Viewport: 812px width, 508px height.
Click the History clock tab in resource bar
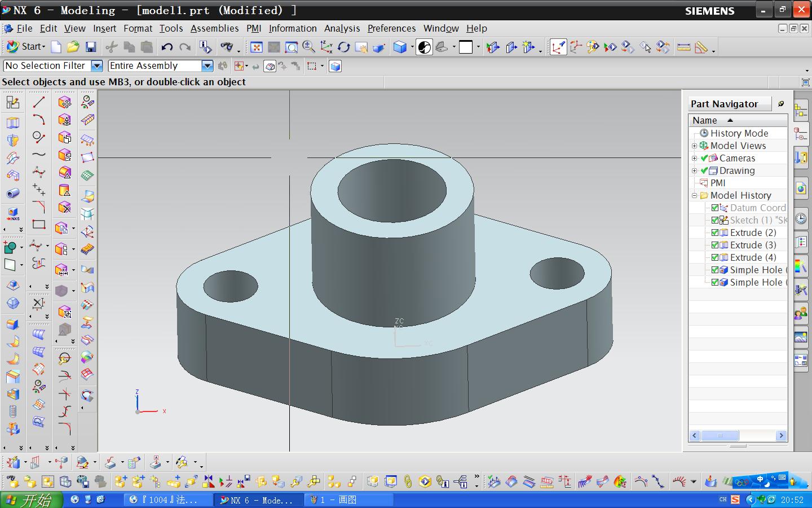tap(801, 218)
